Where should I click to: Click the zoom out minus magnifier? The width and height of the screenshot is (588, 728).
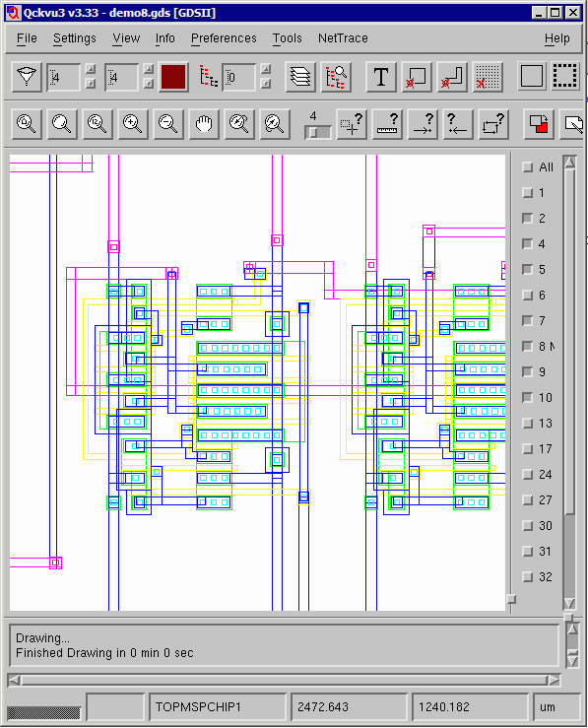168,124
